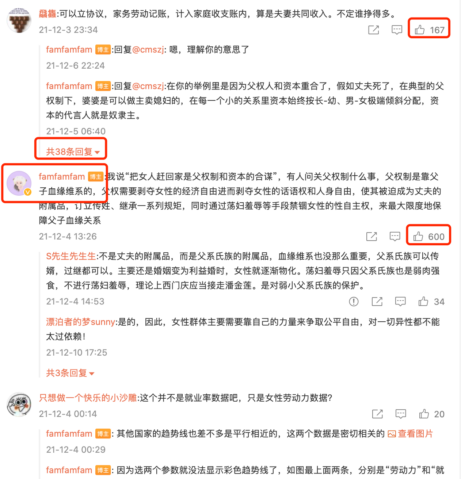Expand 共38条回复 replies

73,152
